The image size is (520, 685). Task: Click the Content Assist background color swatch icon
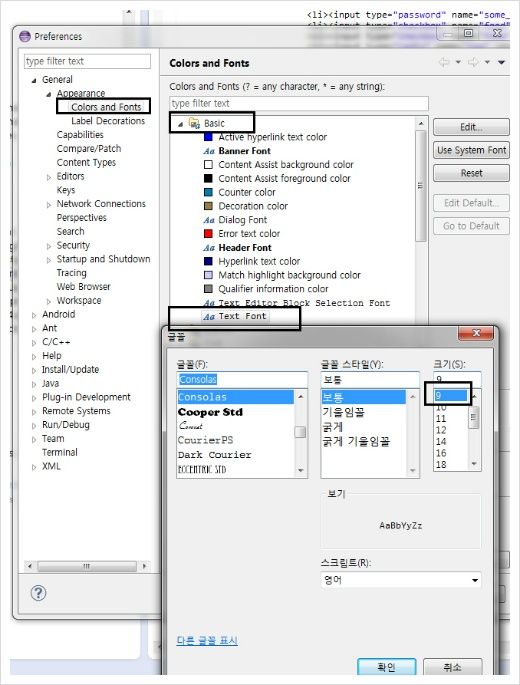(x=208, y=165)
